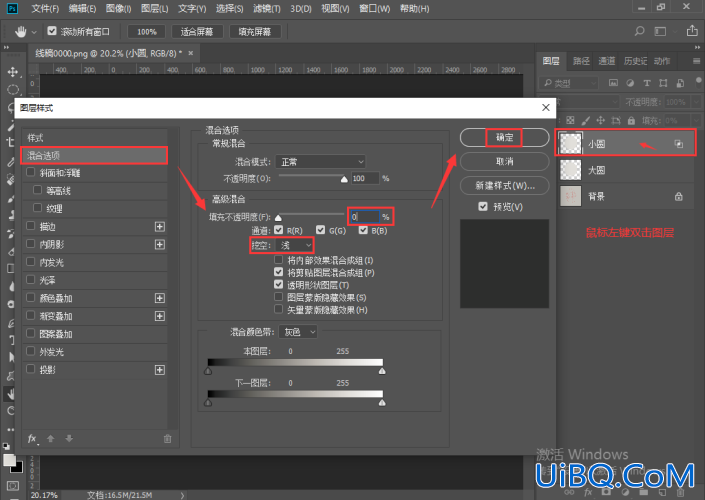This screenshot has width=705, height=500.
Task: Click the 适合屏幕 button
Action: pos(197,31)
